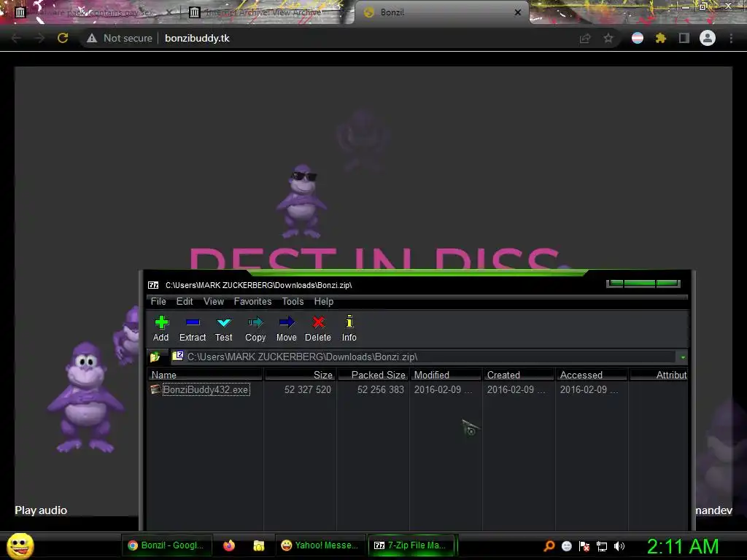Viewport: 747px width, 560px height.
Task: Open Firefox from the taskbar
Action: click(x=229, y=545)
